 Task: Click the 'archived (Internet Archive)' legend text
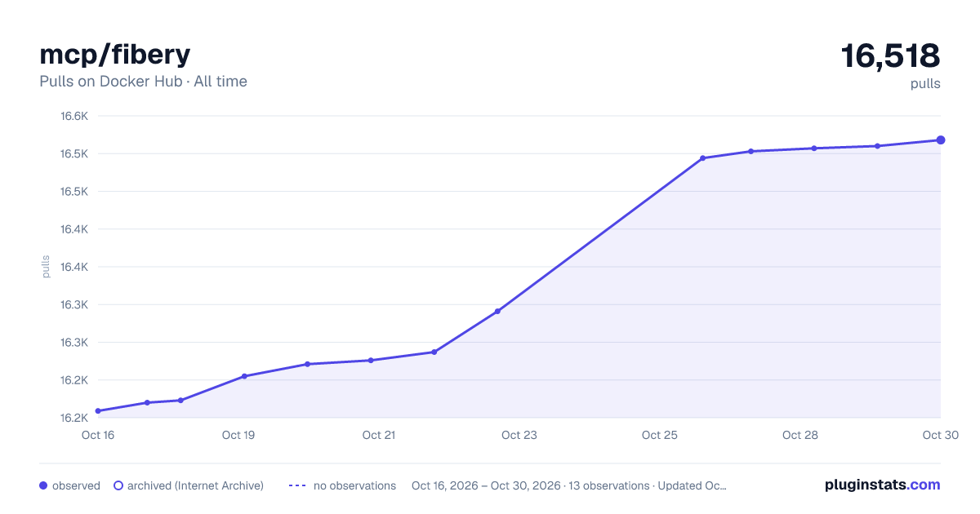195,485
